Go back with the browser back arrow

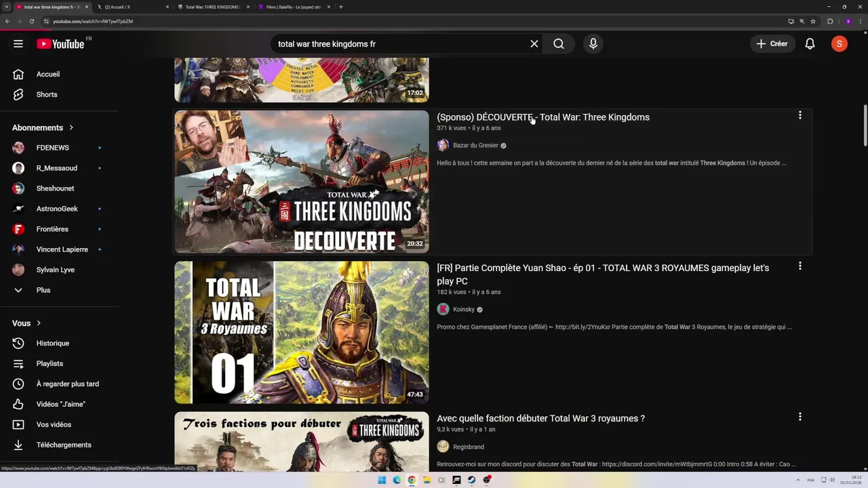7,21
